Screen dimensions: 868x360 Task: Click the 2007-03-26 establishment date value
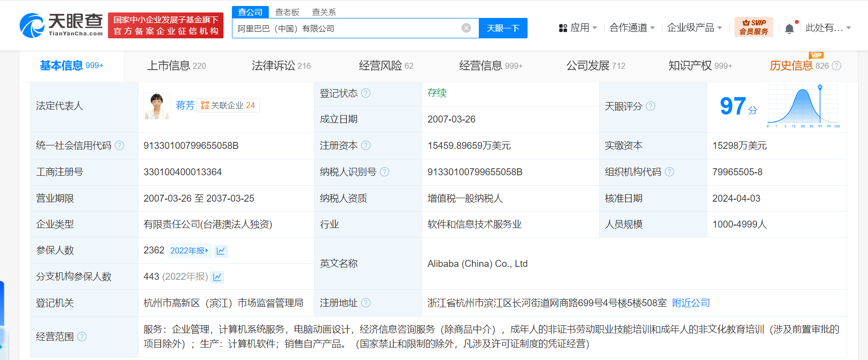[451, 119]
